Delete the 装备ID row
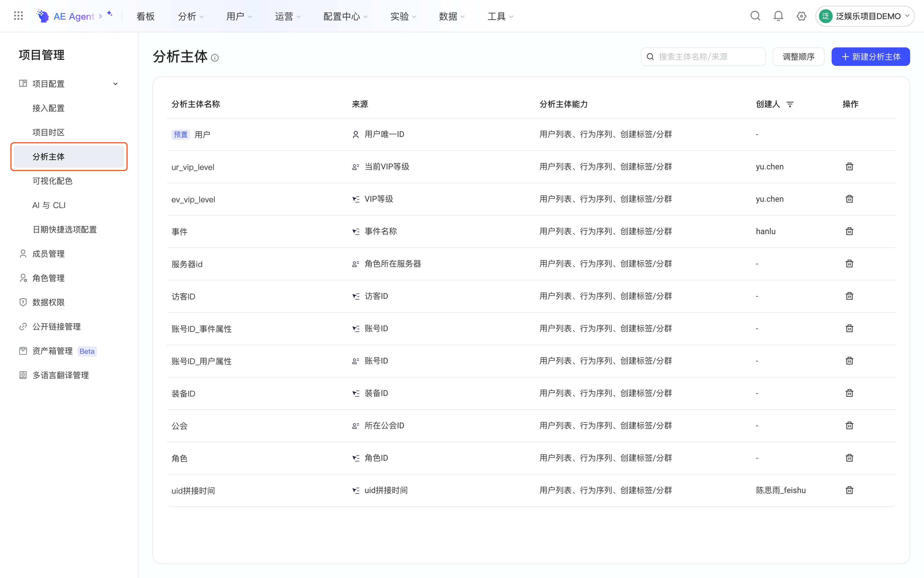Viewport: 924px width, 578px height. coord(849,393)
